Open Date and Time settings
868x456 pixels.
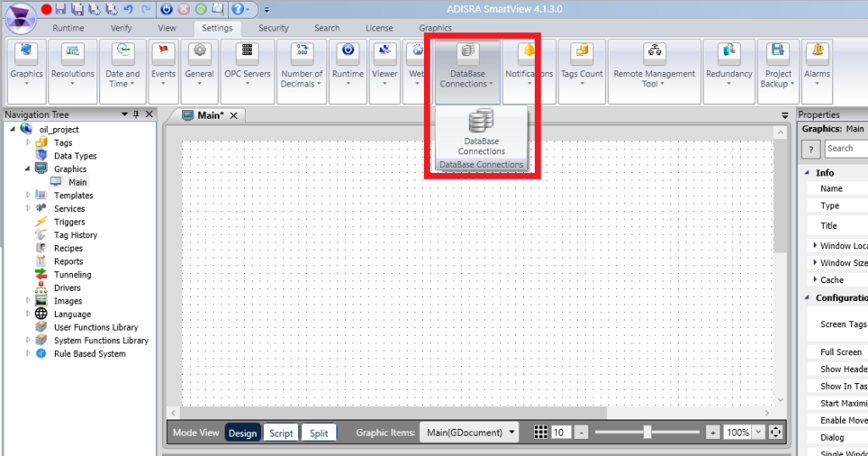coord(123,71)
